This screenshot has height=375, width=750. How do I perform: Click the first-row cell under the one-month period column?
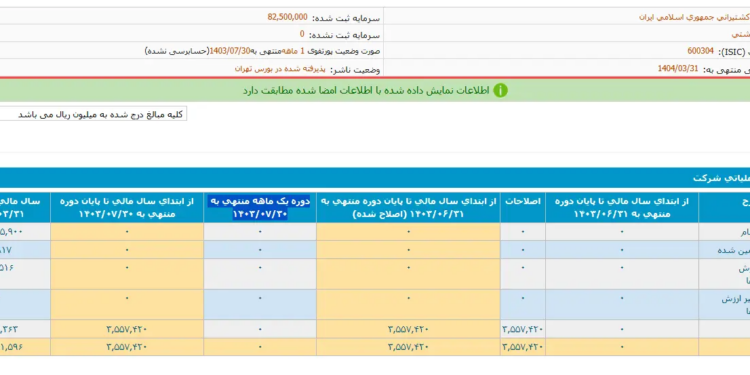point(260,232)
